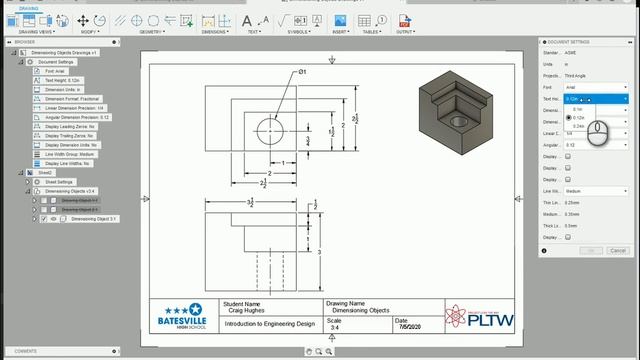This screenshot has height=360, width=640.
Task: Open the Linear precision dropdown
Action: coord(596,133)
